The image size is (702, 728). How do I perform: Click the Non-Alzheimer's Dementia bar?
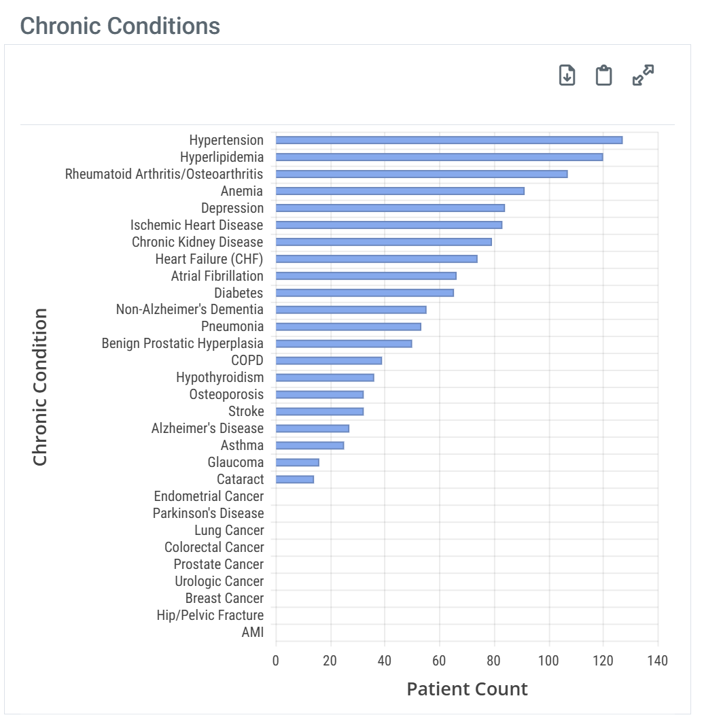pos(351,310)
